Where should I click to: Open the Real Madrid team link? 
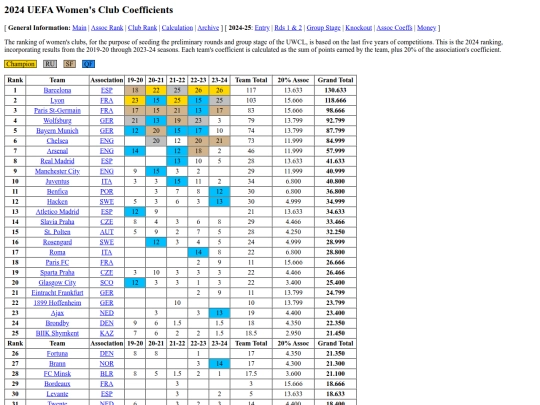click(57, 161)
